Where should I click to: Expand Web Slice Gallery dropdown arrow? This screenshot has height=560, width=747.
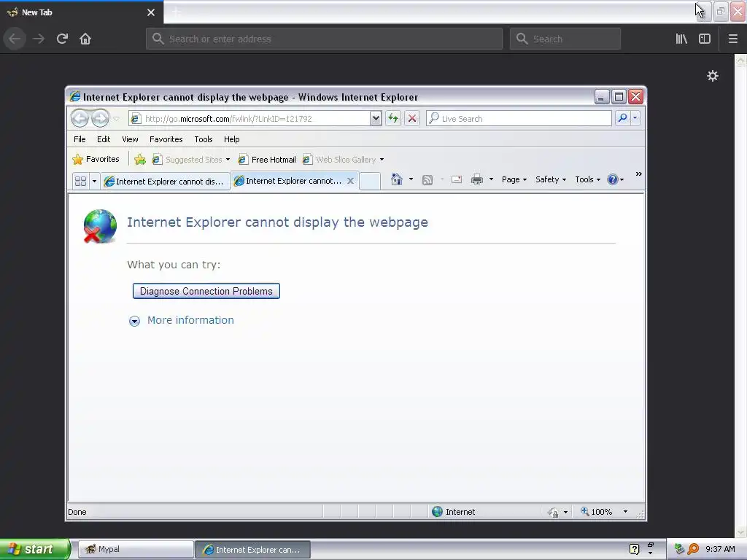click(382, 160)
